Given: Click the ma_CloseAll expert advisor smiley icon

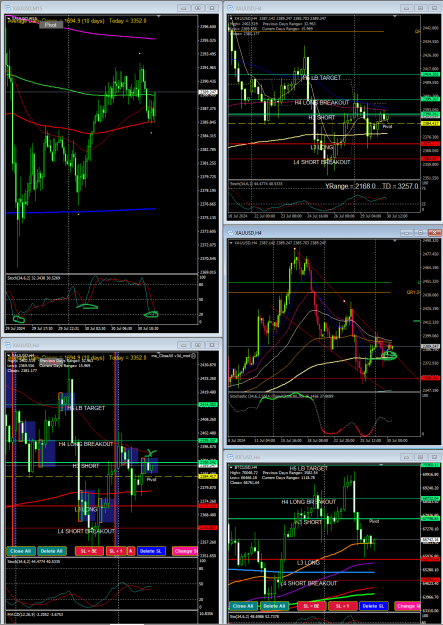Looking at the screenshot, I should 194,356.
